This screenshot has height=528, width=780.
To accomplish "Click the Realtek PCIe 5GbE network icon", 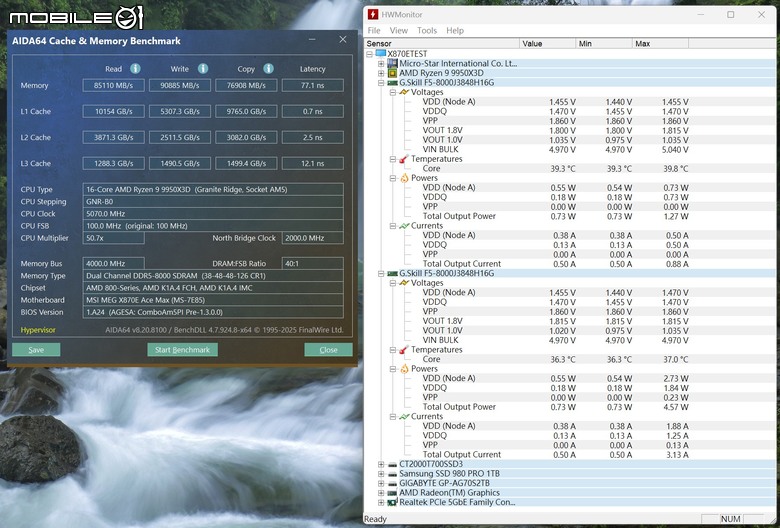I will point(392,502).
